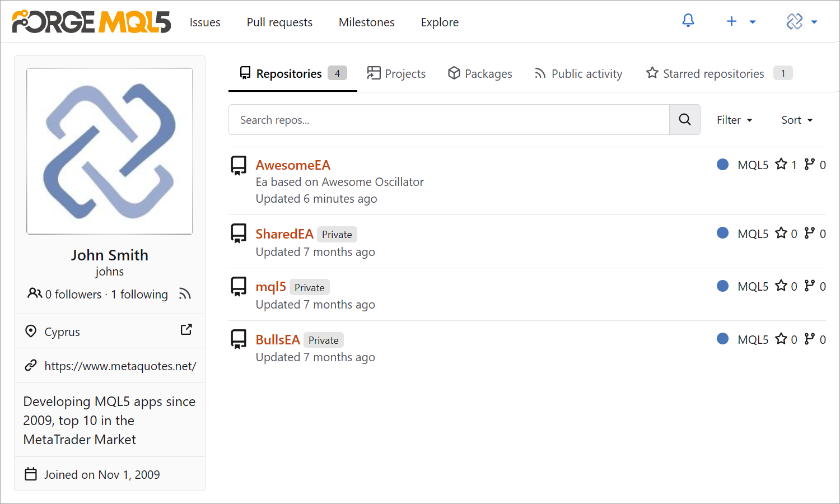Click the RSS feed icon beside following

pos(185,294)
